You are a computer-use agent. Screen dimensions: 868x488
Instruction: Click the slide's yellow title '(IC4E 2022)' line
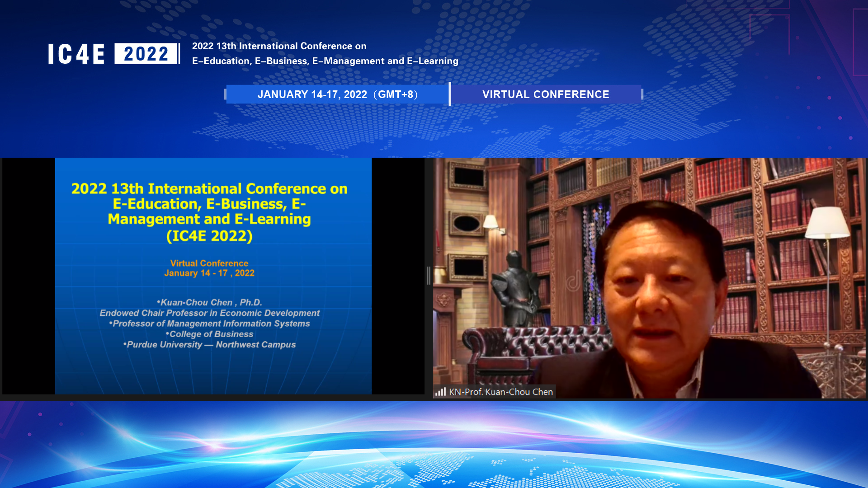(209, 236)
